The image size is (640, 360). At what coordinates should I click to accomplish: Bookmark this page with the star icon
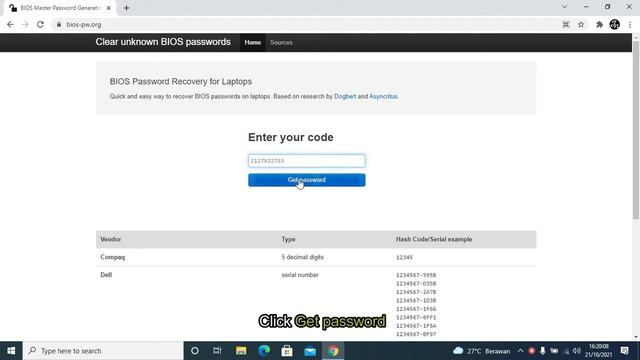[581, 24]
